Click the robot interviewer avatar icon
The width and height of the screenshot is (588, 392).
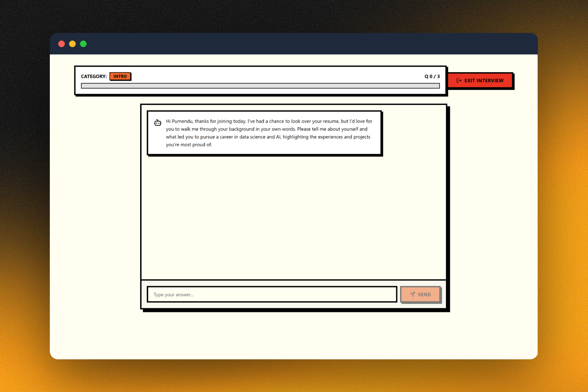(158, 123)
